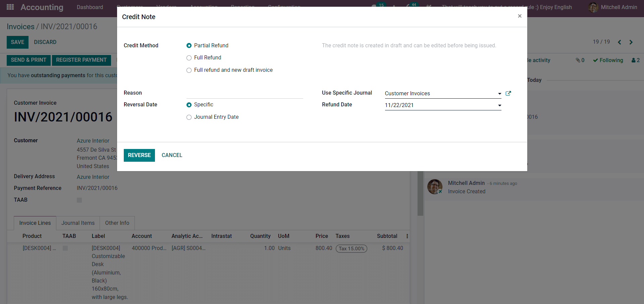The height and width of the screenshot is (304, 644).
Task: Navigate to Invoices breadcrumb
Action: pos(20,27)
